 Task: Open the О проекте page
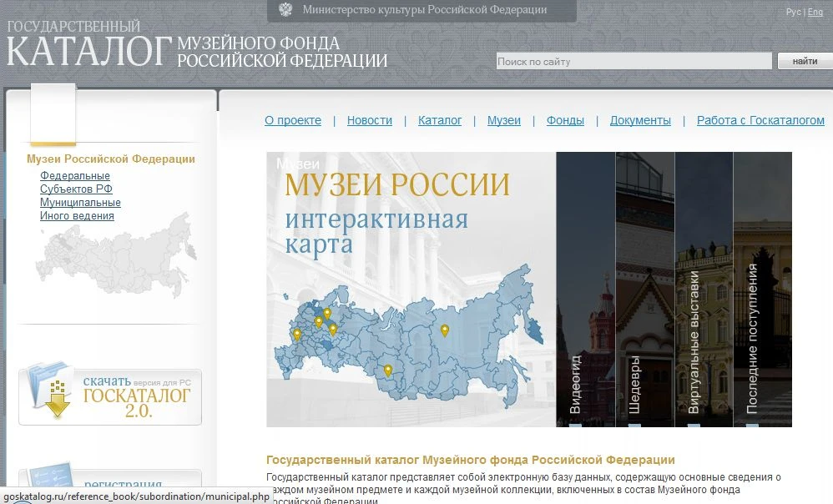pos(292,120)
